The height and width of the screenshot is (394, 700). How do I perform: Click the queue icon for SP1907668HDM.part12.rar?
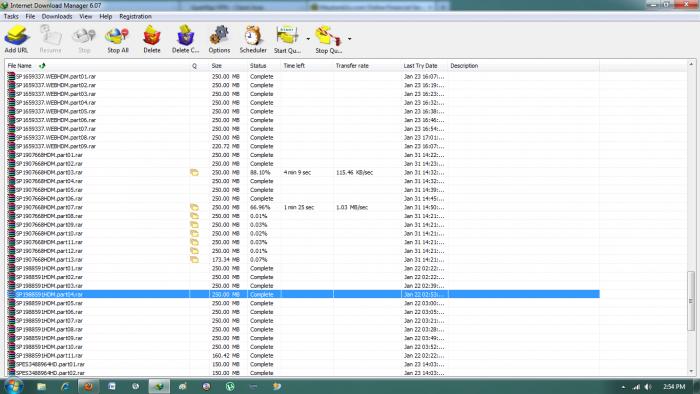tap(194, 251)
